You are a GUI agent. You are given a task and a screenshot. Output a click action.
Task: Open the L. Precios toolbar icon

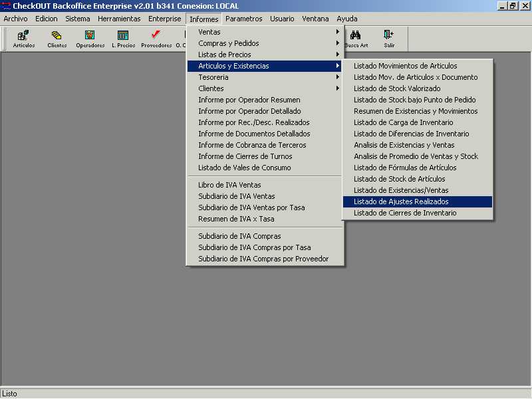[x=123, y=39]
